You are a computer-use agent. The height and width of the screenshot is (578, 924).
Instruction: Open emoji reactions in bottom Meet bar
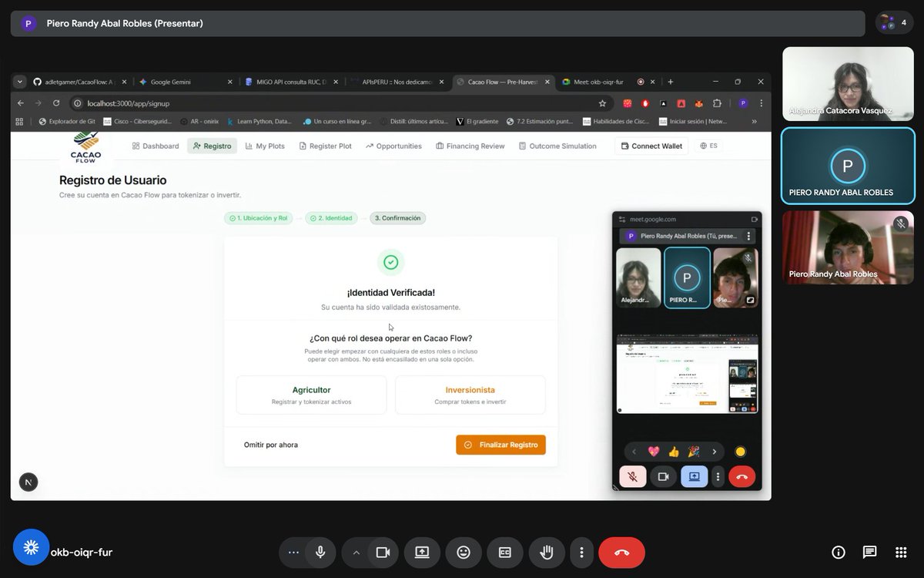(x=464, y=553)
